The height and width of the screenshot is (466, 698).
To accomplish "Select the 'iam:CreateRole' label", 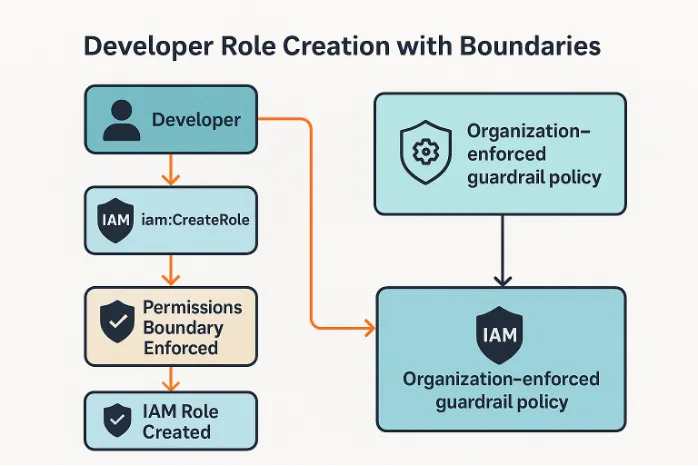I will (194, 220).
